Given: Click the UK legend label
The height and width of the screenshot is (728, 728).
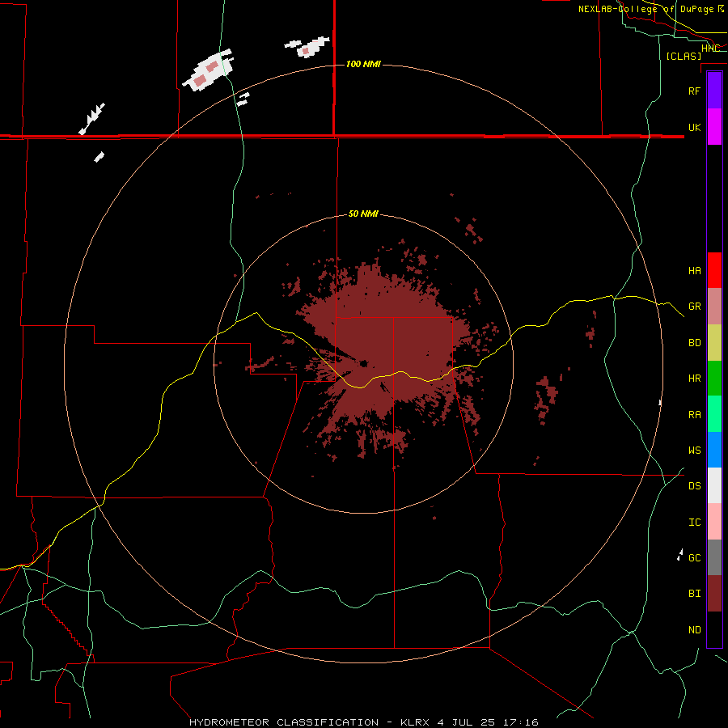Looking at the screenshot, I should click(694, 127).
